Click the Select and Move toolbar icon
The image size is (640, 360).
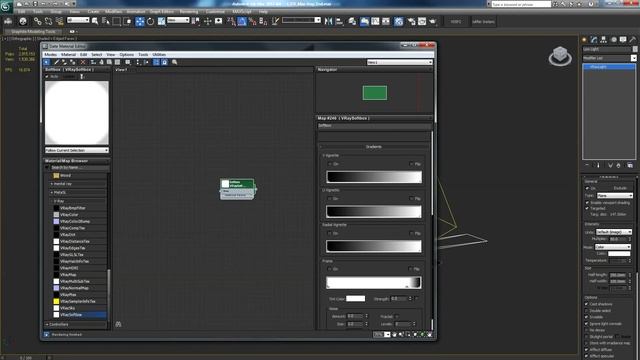[140, 21]
